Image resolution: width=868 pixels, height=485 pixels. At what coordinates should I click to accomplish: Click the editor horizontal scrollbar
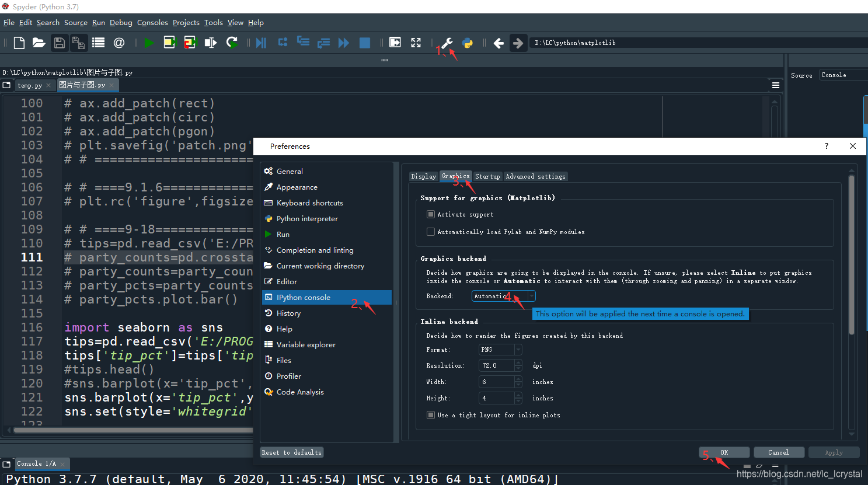pos(133,430)
